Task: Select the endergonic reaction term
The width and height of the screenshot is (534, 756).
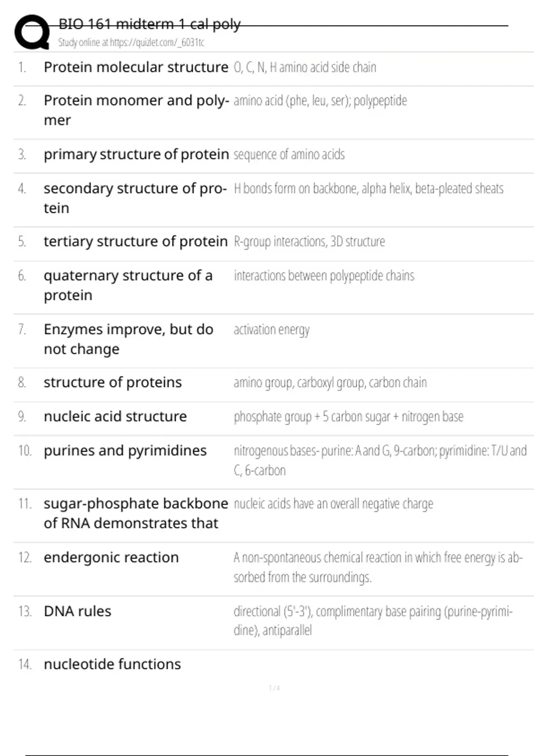Action: [x=111, y=557]
